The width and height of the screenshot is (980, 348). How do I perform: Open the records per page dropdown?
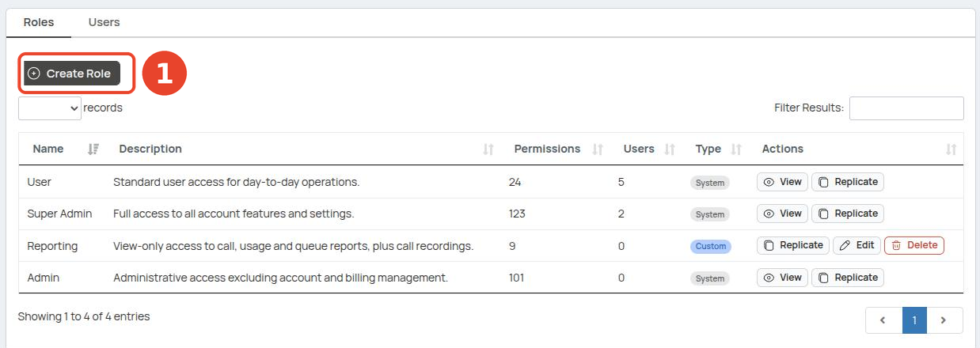(x=50, y=108)
